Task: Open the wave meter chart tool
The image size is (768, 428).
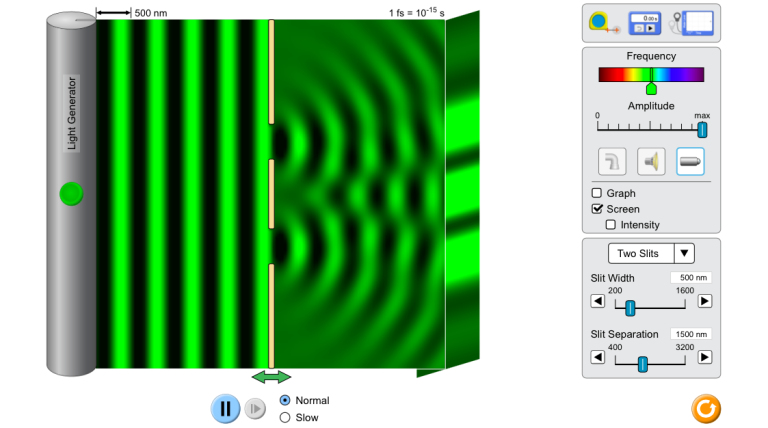Action: point(691,23)
